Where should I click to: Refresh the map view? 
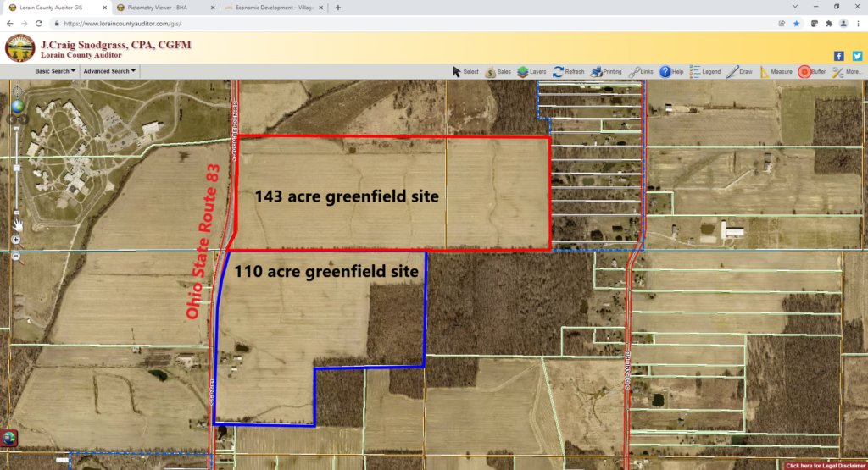click(568, 72)
